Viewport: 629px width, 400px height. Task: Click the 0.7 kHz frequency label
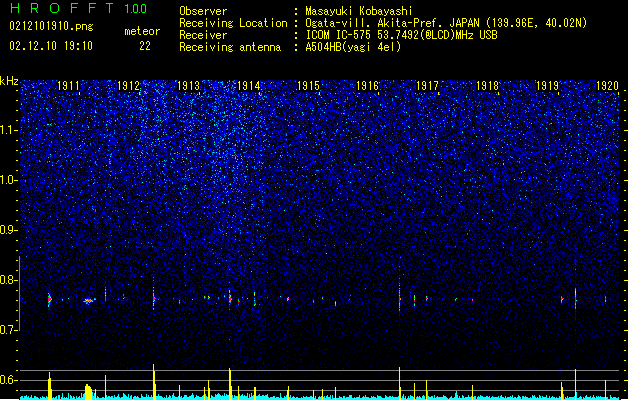8,330
